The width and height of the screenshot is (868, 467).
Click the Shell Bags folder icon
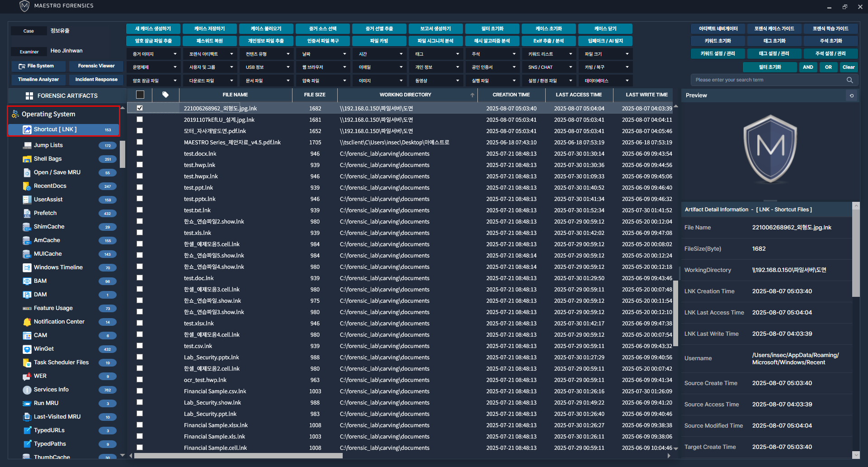[27, 159]
